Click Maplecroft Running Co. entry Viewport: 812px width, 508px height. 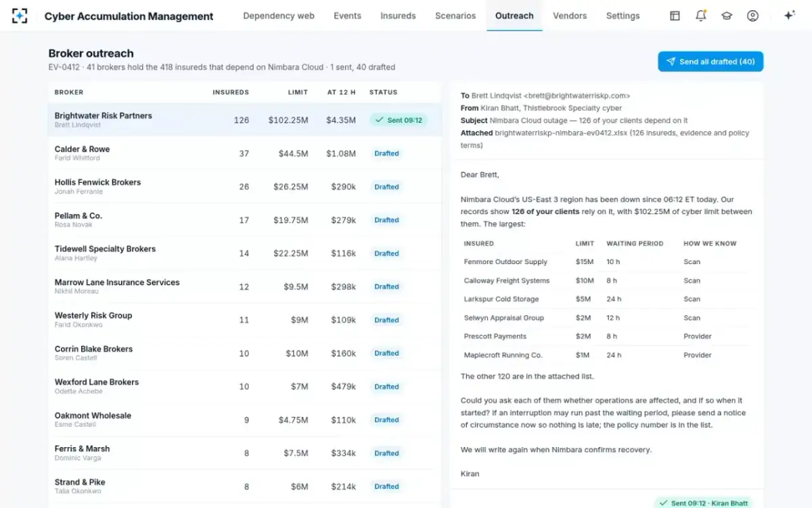click(503, 355)
